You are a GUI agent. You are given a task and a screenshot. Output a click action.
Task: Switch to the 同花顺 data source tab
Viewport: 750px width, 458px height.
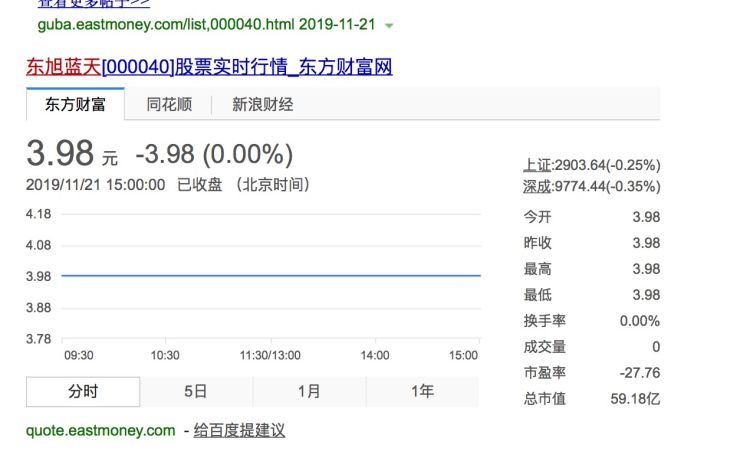click(x=168, y=104)
